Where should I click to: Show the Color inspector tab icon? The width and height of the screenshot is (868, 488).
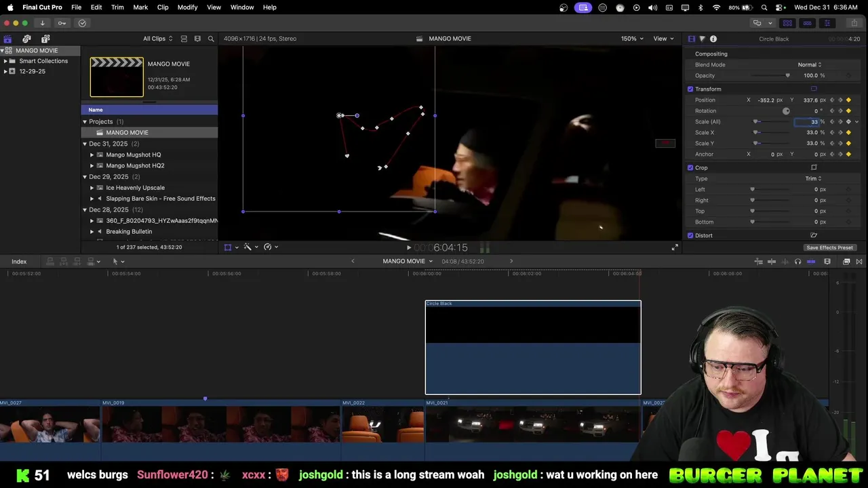(702, 39)
